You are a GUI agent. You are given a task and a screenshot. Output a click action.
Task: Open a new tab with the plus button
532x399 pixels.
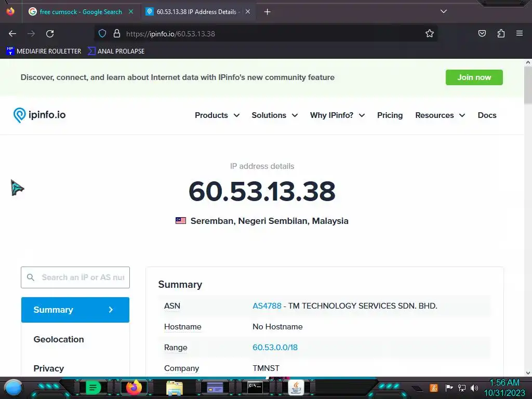click(x=268, y=12)
